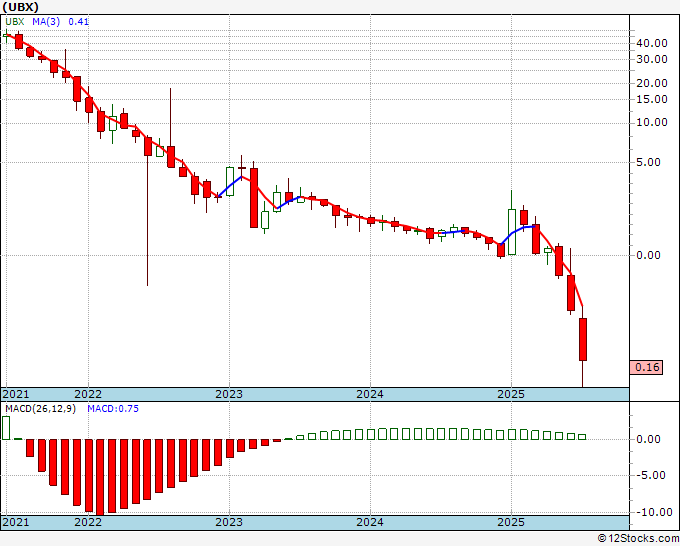Open the 12Stocks.com copyright link
The image size is (680, 546).
click(638, 539)
